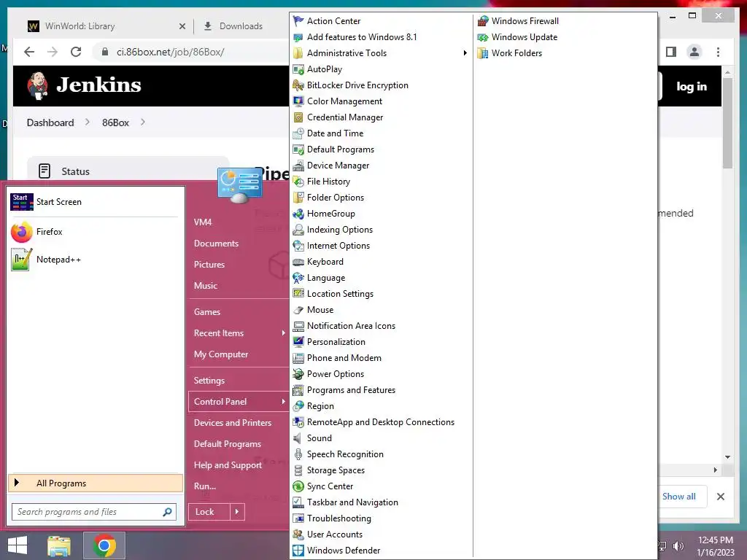747x560 pixels.
Task: Click Search programs and files field
Action: [x=94, y=512]
